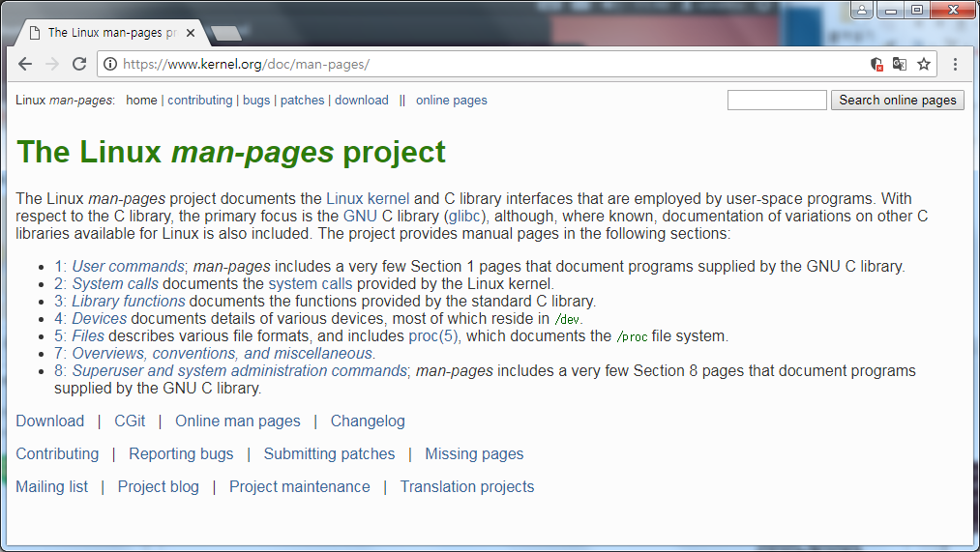Follow the Linux kernel link
This screenshot has height=552, width=980.
[x=368, y=198]
